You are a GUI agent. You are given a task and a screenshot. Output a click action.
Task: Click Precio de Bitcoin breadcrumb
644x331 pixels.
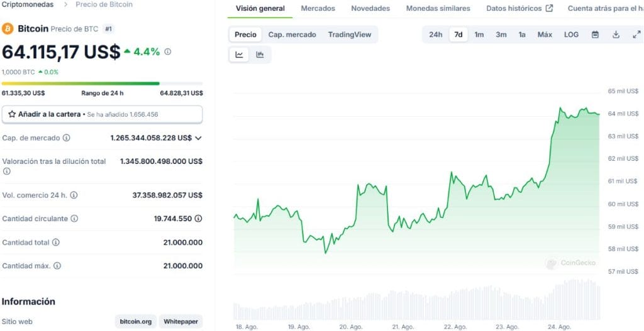pos(104,5)
